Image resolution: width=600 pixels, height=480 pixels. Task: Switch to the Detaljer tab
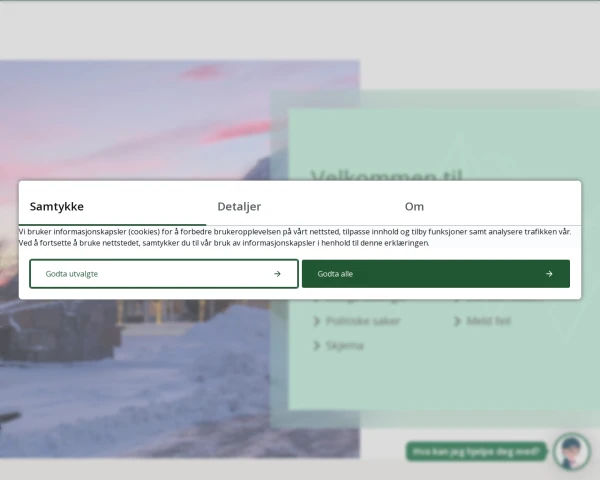pos(300,207)
